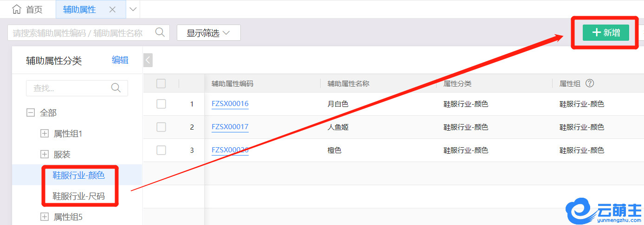Toggle the select-all header checkbox
This screenshot has width=644, height=225.
(161, 83)
